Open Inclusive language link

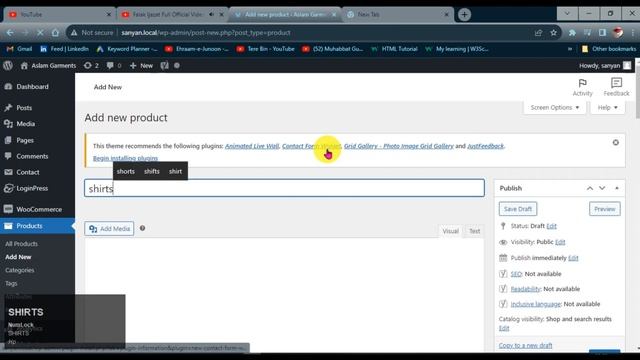pyautogui.click(x=536, y=304)
